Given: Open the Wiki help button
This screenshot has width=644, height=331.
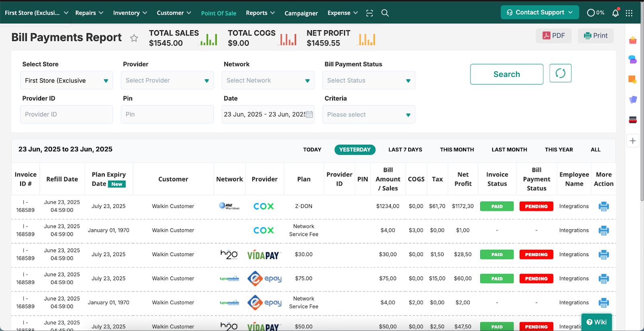Looking at the screenshot, I should pyautogui.click(x=597, y=322).
